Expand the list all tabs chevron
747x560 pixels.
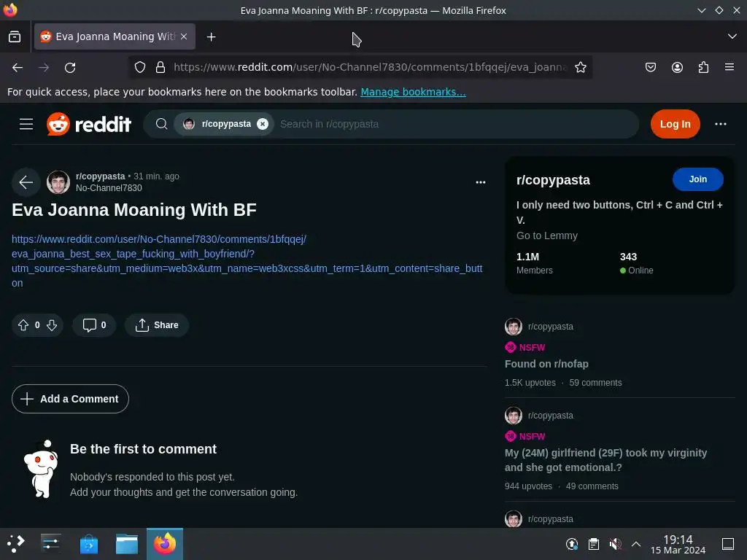click(x=732, y=36)
